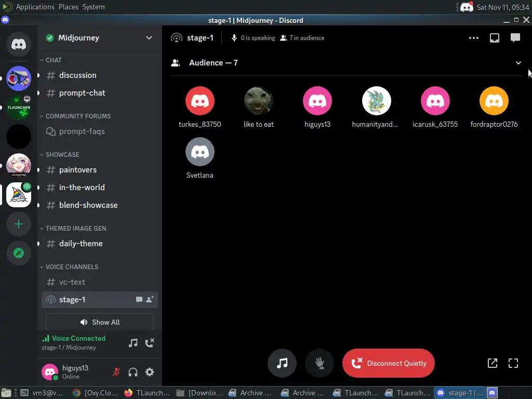Viewport: 532px width, 399px height.
Task: Raise hand to request to speak
Action: (x=320, y=363)
